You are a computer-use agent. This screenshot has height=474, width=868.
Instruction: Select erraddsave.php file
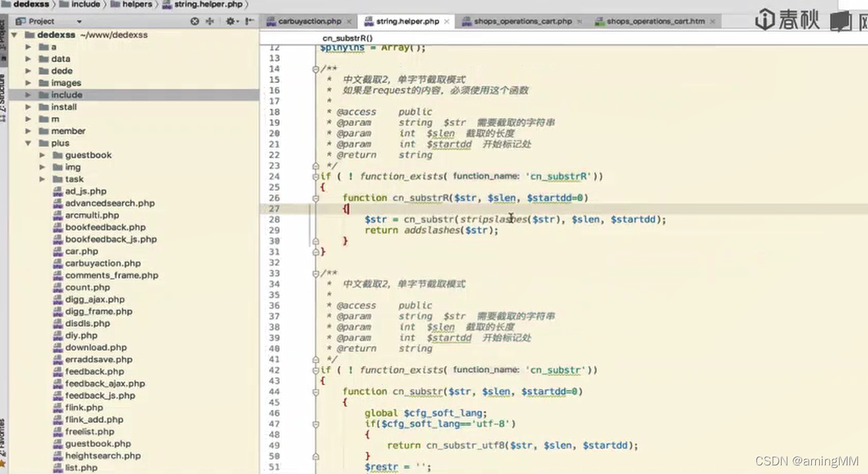(98, 359)
